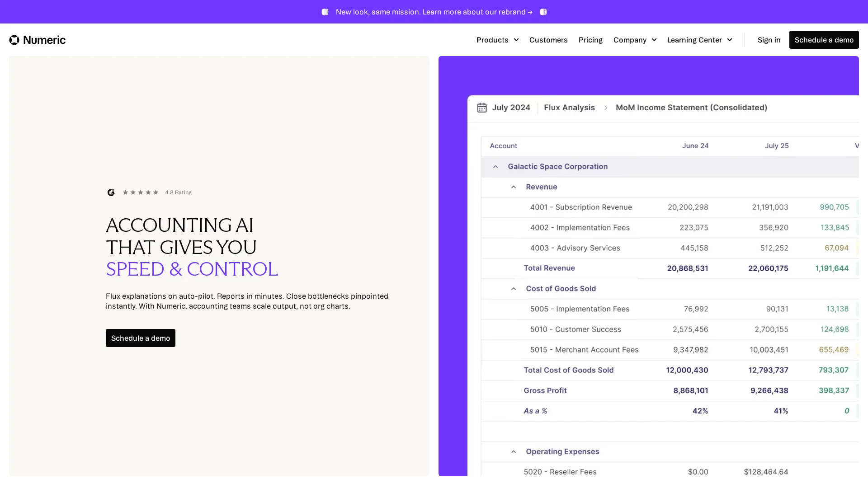Viewport: 868px width, 488px height.
Task: Click the five-star rating icons
Action: tap(141, 192)
